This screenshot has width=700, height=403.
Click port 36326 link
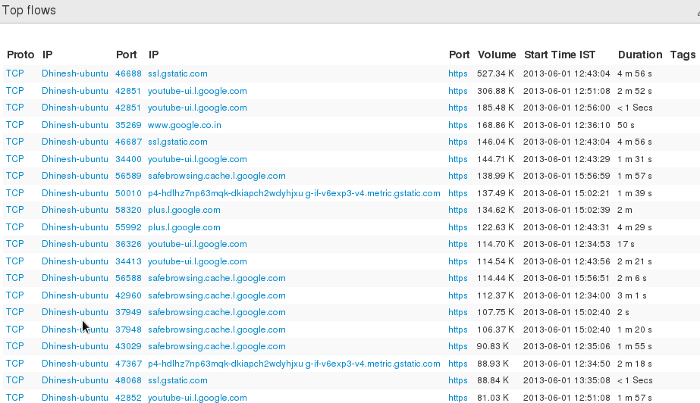tap(128, 244)
